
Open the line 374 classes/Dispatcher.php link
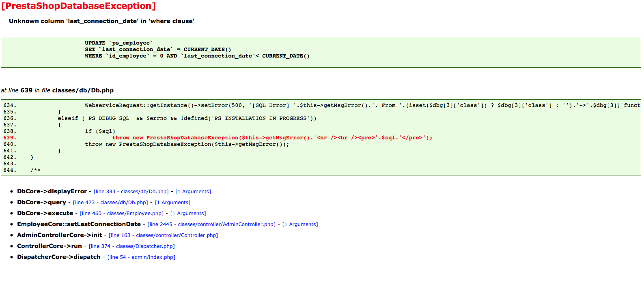[132, 246]
